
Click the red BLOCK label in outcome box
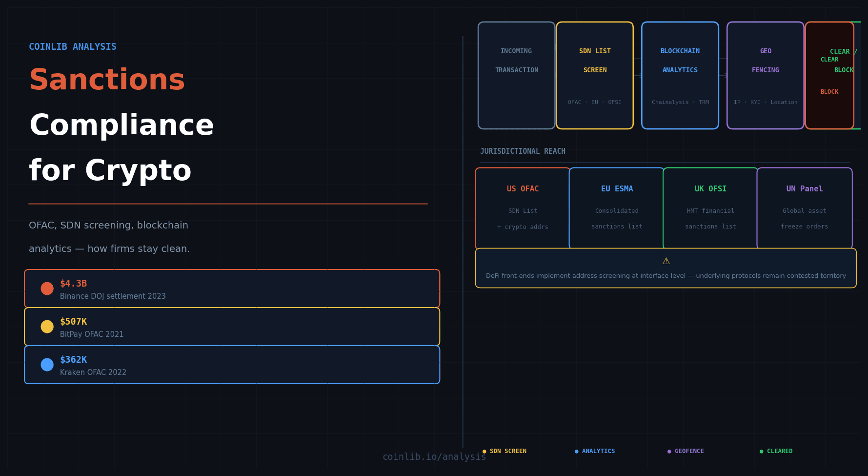[829, 92]
